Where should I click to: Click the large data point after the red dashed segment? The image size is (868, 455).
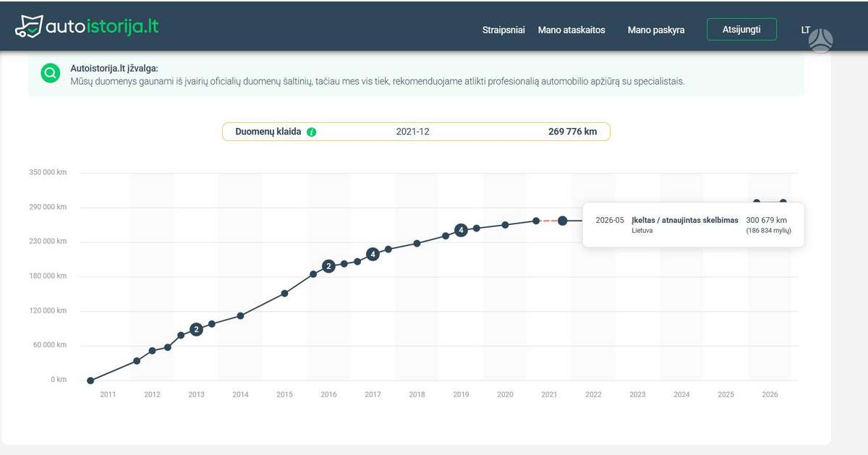563,221
